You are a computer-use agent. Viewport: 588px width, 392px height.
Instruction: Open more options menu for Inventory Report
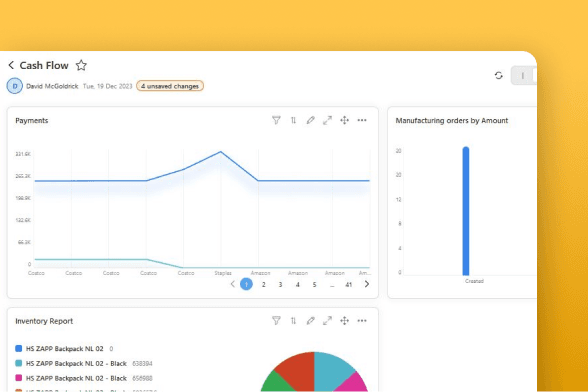[362, 321]
